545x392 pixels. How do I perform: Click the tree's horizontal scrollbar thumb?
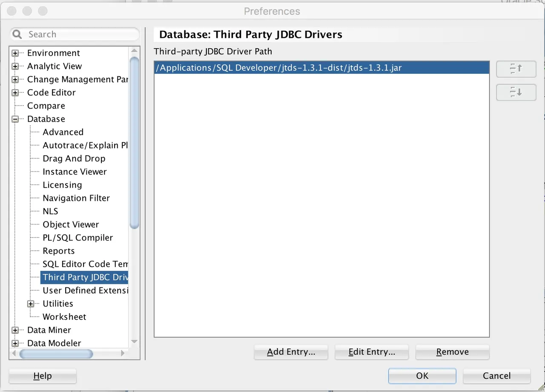coord(56,353)
